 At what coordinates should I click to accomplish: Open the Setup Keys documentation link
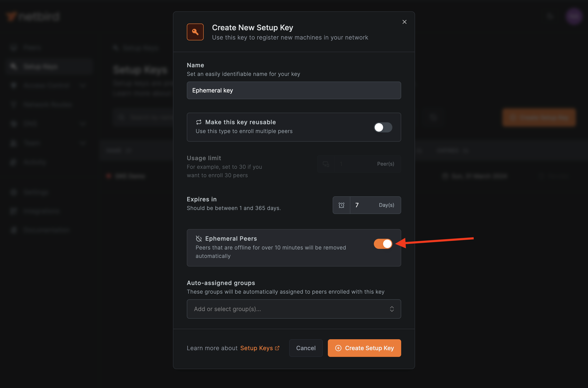[x=257, y=348]
